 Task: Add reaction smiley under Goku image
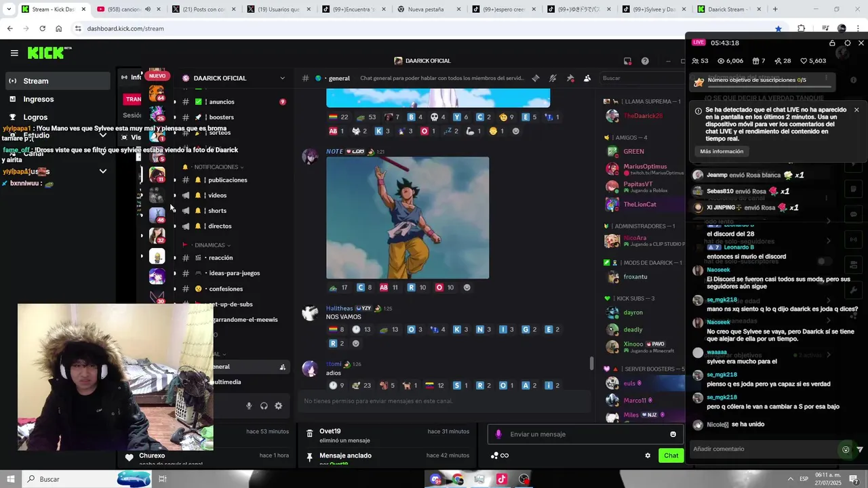[x=467, y=287]
